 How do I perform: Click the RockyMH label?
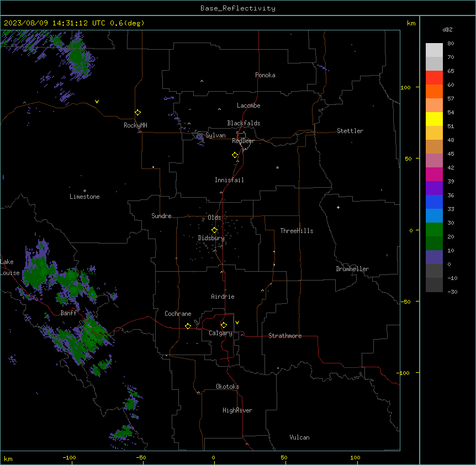click(x=135, y=125)
